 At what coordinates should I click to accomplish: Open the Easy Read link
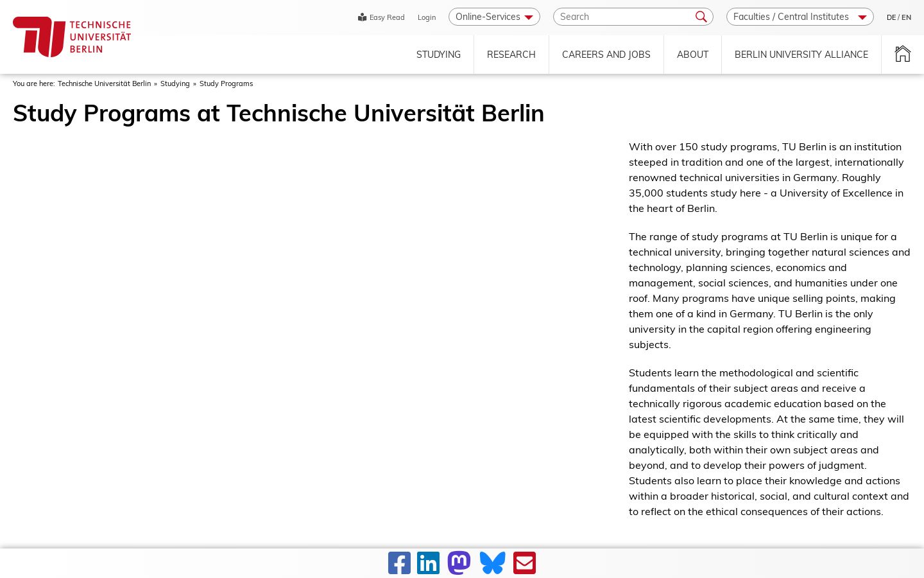[x=381, y=17]
